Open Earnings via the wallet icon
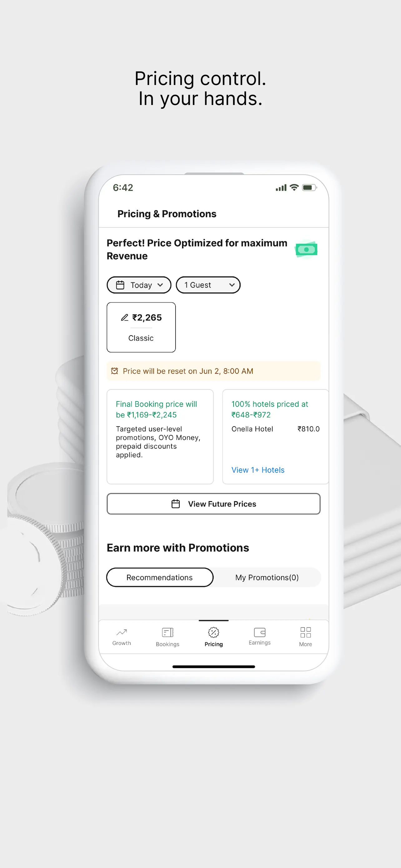Screen dimensions: 401x868 point(259,632)
